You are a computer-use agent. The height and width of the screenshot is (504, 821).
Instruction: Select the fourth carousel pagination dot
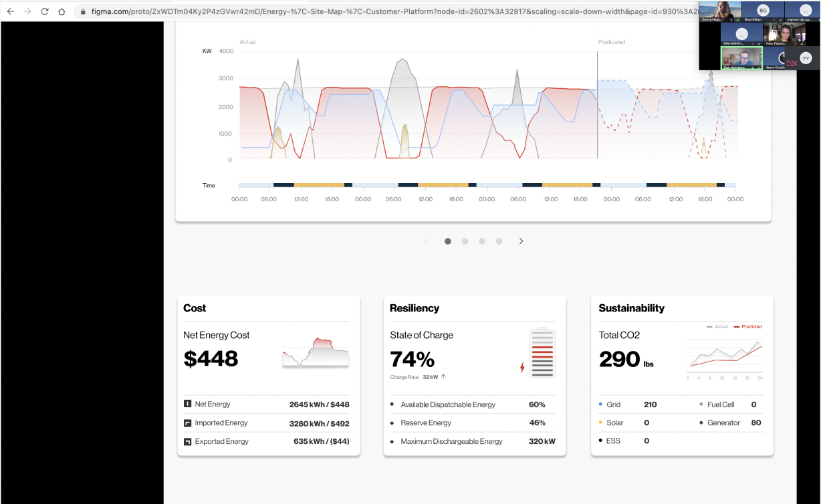pyautogui.click(x=499, y=241)
